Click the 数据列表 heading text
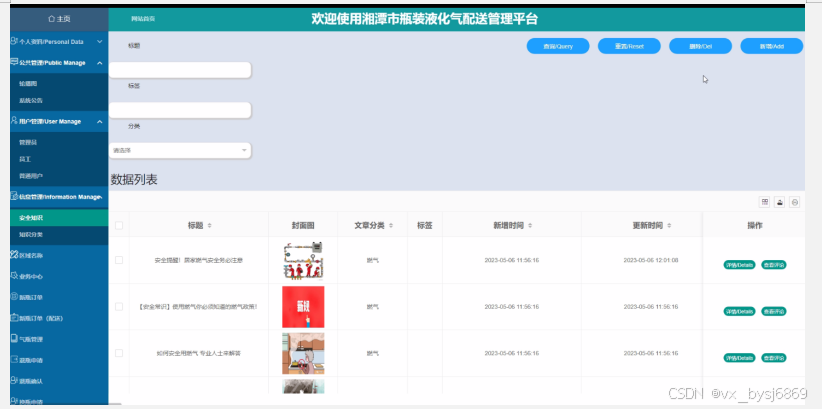The height and width of the screenshot is (409, 822). [134, 180]
